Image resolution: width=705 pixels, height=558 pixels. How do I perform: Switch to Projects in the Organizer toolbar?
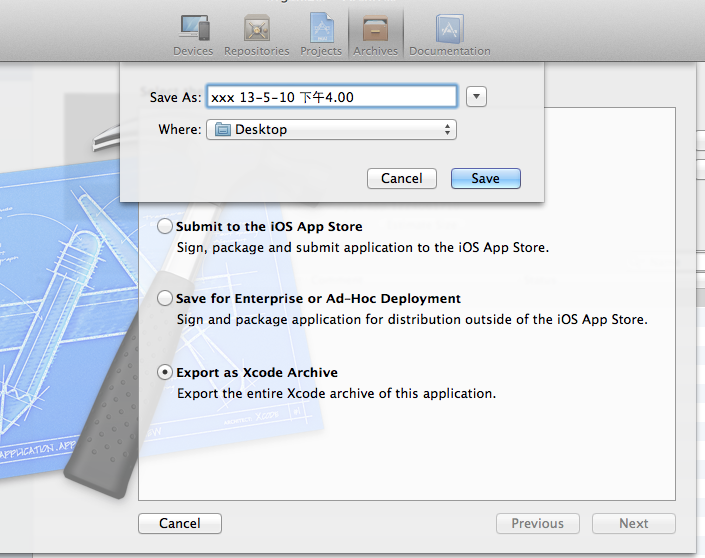(x=321, y=36)
